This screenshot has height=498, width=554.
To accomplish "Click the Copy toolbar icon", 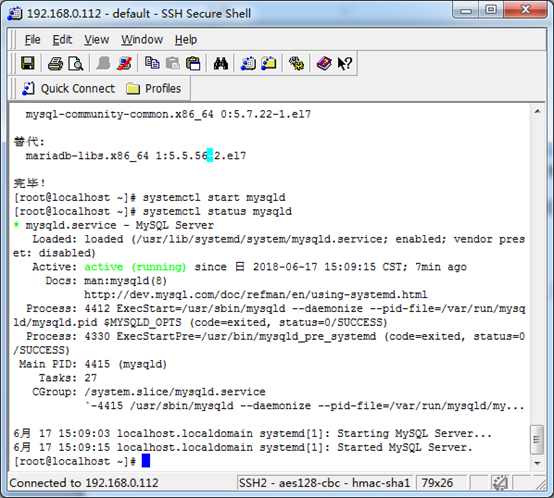I will [152, 63].
